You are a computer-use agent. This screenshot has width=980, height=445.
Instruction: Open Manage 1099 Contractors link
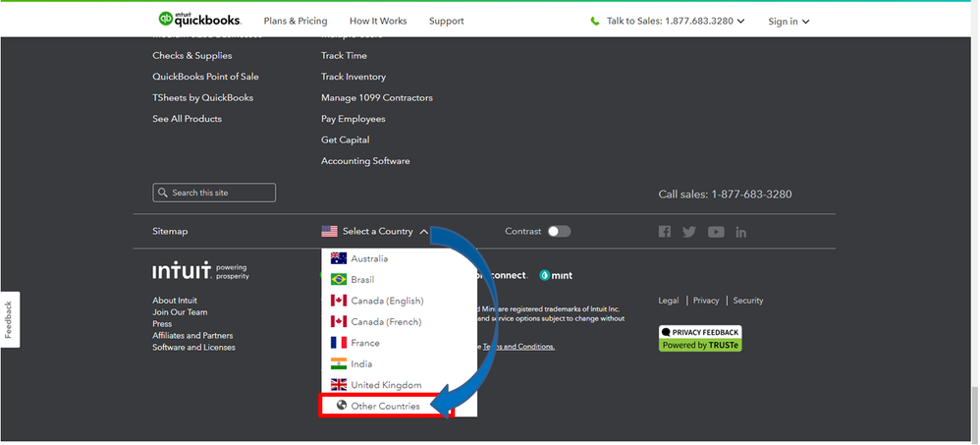[377, 97]
